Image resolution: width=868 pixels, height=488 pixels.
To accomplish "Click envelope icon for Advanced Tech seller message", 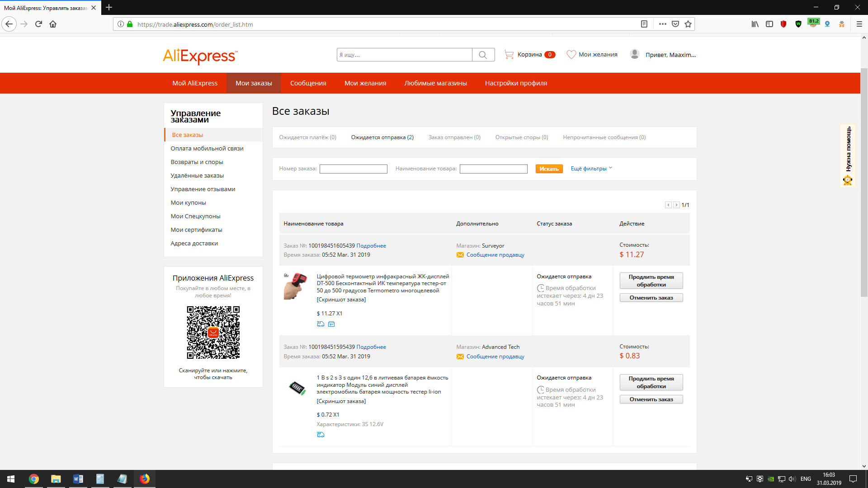I will (x=460, y=357).
